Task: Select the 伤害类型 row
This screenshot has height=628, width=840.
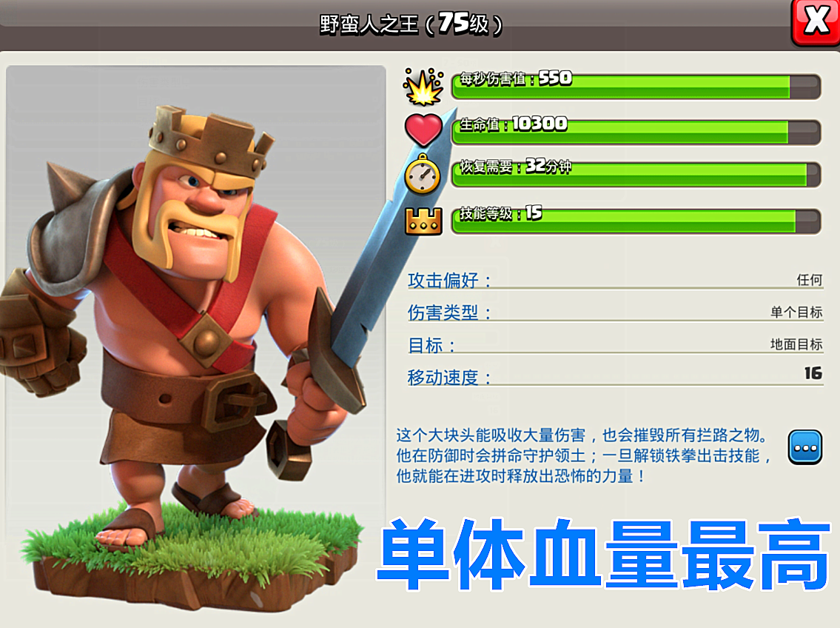Action: point(615,312)
